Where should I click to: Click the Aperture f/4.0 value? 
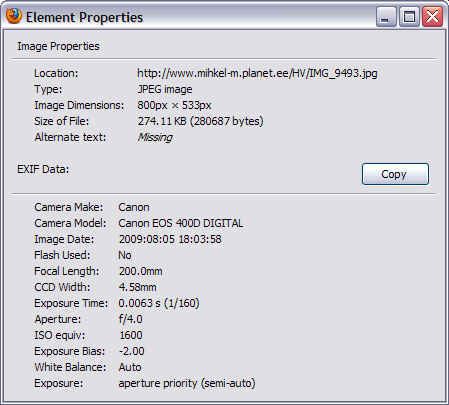130,319
